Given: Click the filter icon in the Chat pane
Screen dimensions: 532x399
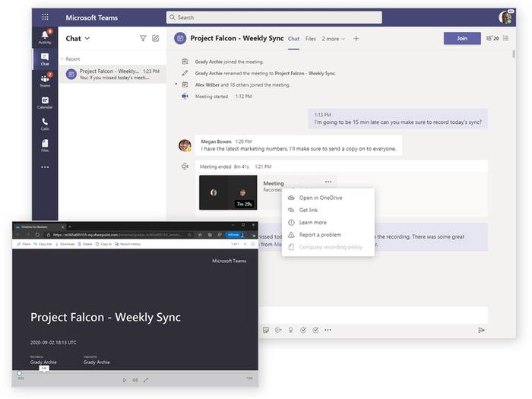Looking at the screenshot, I should [x=143, y=38].
